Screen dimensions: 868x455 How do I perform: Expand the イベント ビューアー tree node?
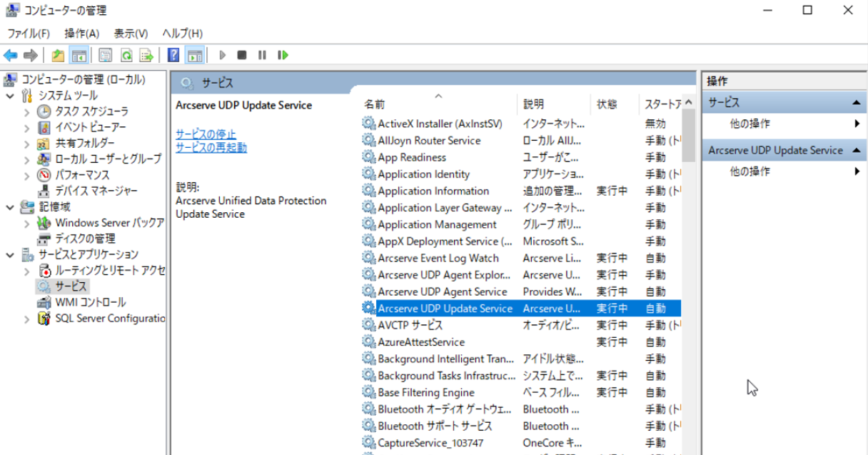[26, 128]
